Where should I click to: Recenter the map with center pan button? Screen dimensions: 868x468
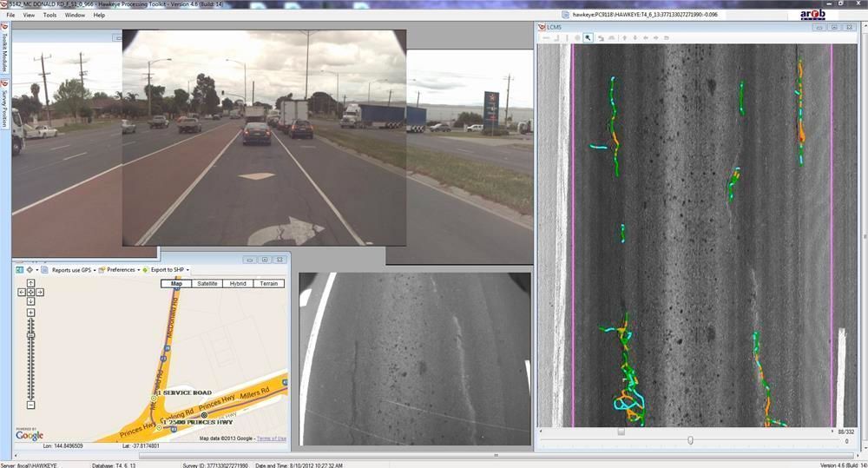coord(31,292)
